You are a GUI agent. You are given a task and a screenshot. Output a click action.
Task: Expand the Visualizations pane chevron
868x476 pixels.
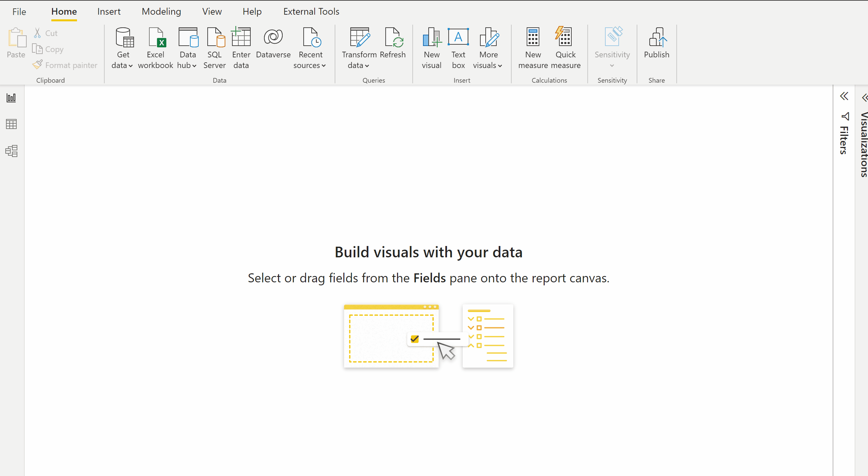[864, 98]
